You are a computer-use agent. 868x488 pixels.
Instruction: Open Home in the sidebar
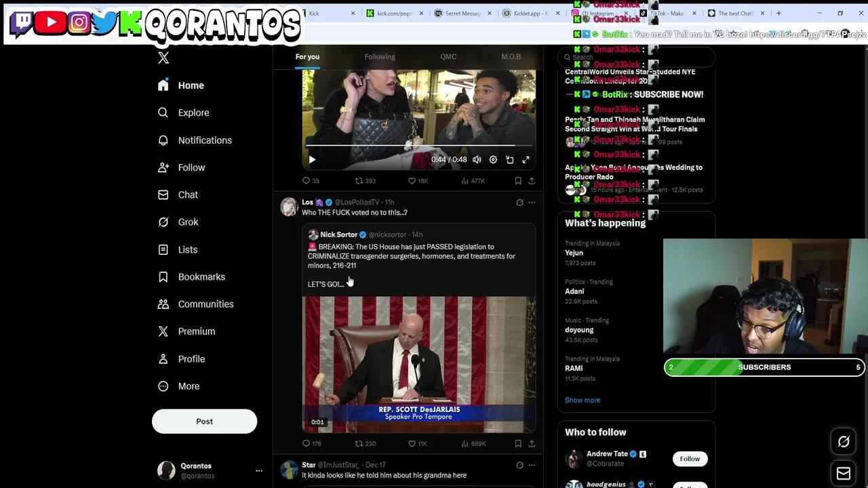point(180,85)
